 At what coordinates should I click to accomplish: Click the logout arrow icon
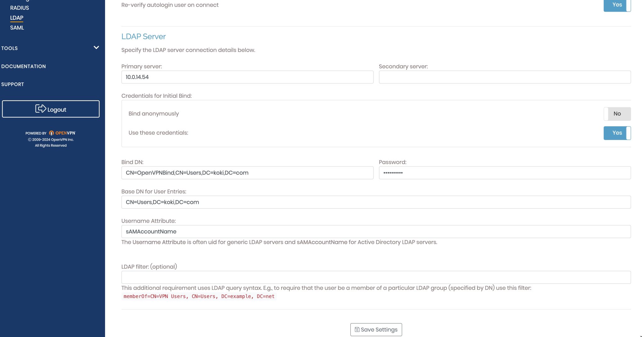click(40, 109)
